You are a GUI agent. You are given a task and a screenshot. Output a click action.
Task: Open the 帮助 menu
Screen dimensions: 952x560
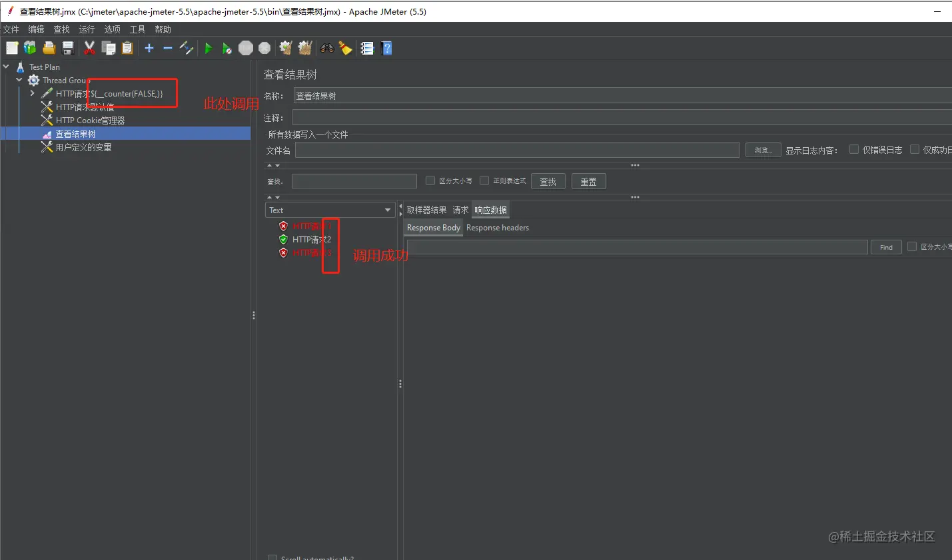click(x=163, y=29)
